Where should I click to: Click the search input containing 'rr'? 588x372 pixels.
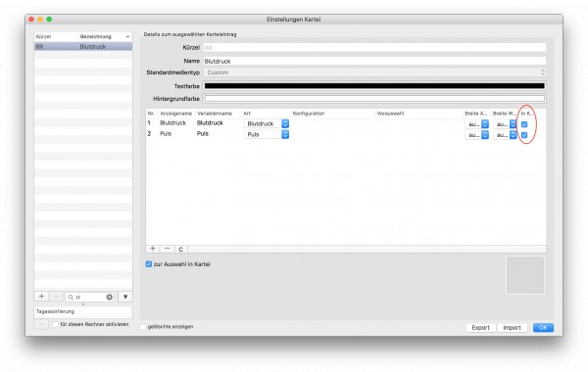(x=90, y=297)
